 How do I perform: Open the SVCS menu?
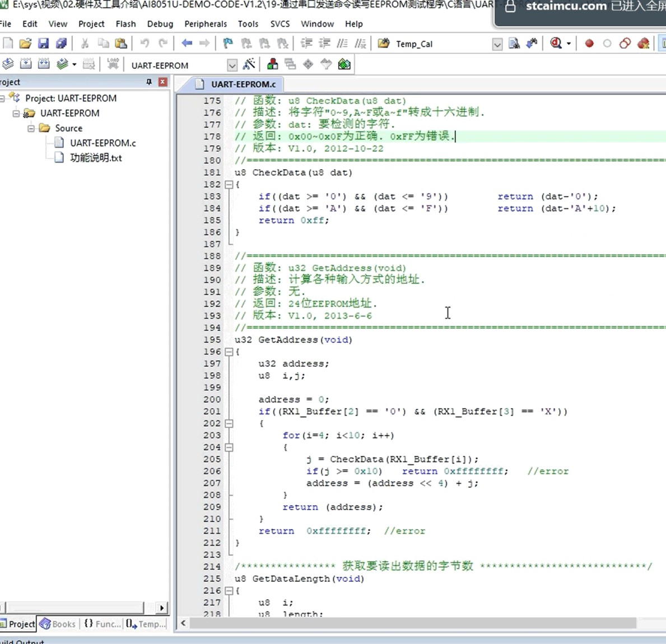point(280,24)
